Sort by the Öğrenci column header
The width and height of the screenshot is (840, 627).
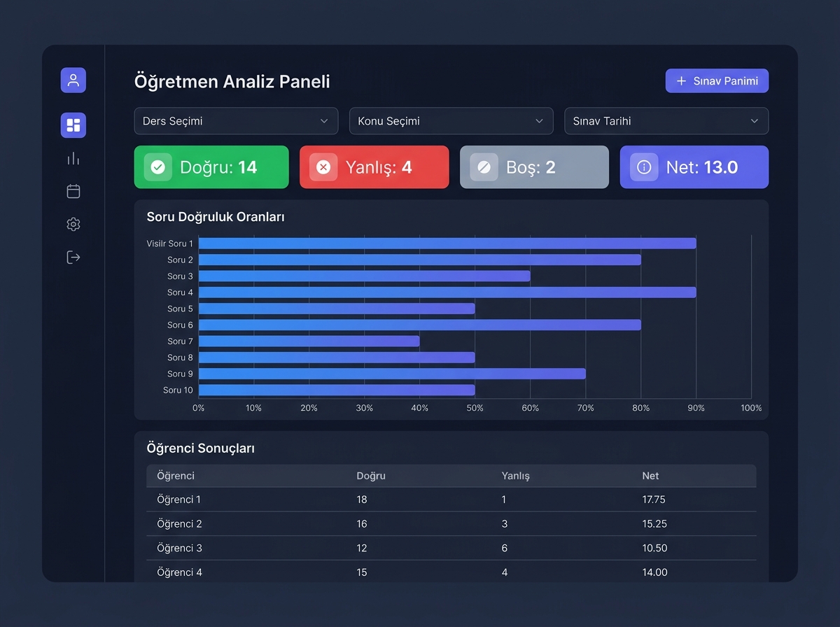pyautogui.click(x=176, y=476)
